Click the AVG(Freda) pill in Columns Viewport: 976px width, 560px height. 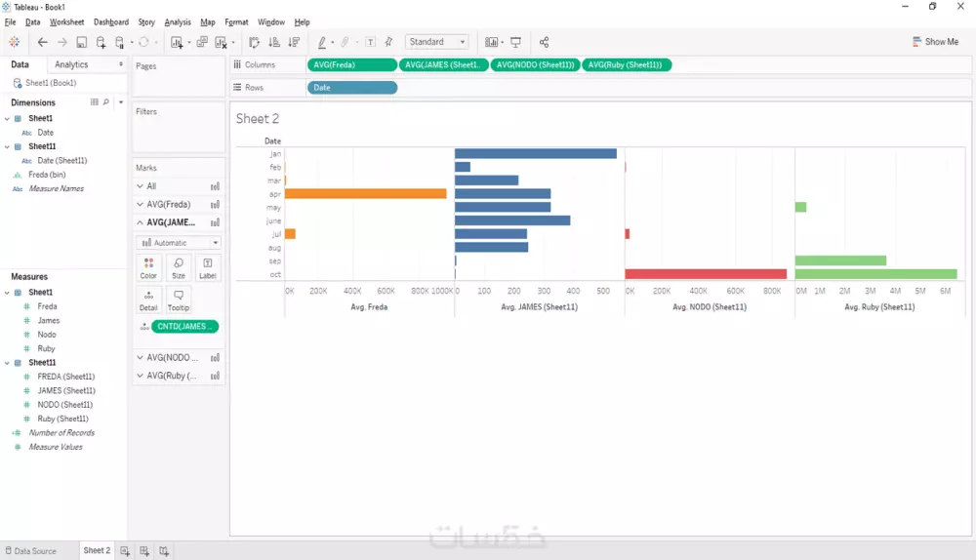352,64
